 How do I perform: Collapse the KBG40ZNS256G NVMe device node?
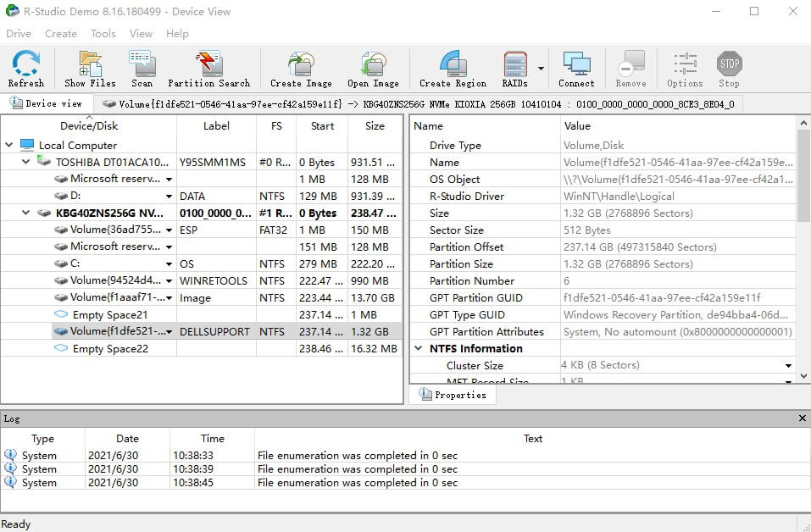coord(25,213)
